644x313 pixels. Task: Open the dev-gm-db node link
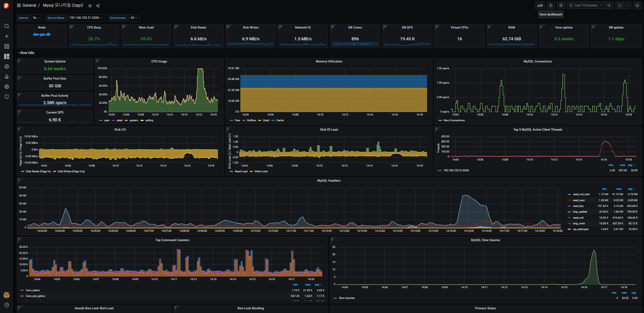(42, 34)
